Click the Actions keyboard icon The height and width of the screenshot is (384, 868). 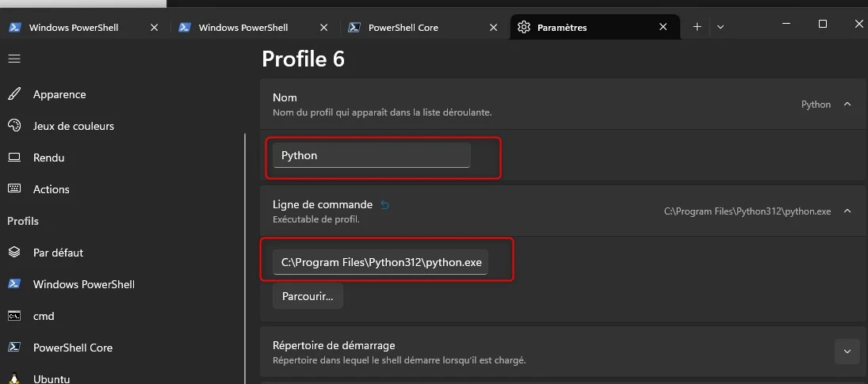[x=14, y=189]
